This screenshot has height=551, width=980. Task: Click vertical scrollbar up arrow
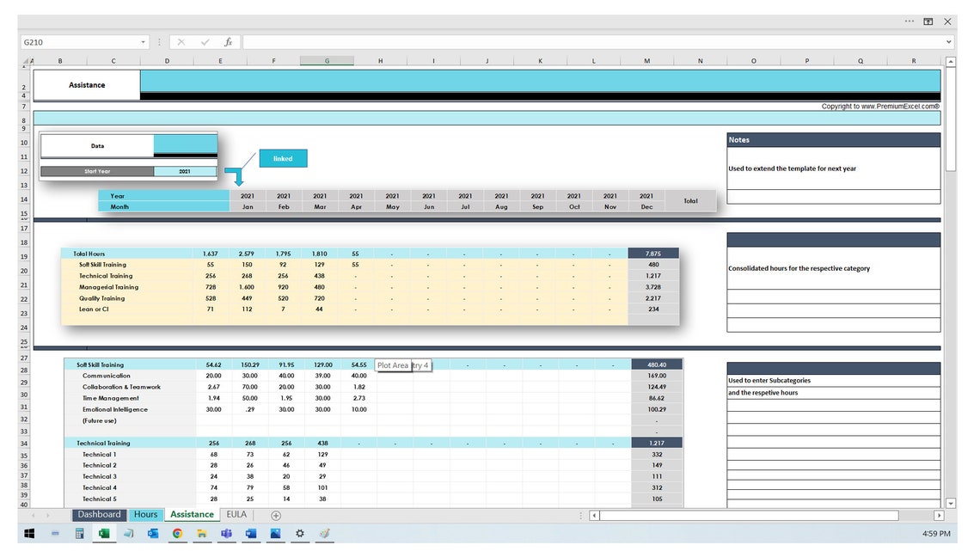pos(951,61)
